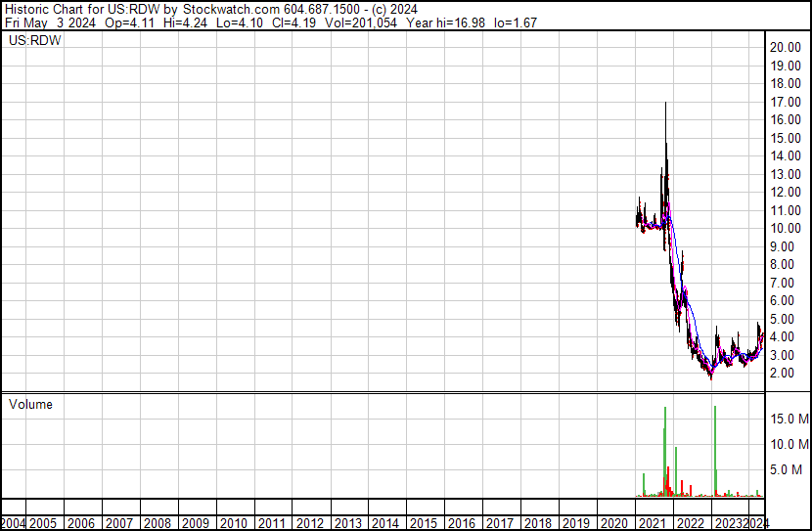
Task: Click the 2005 year label on the time axis
Action: pyautogui.click(x=42, y=523)
